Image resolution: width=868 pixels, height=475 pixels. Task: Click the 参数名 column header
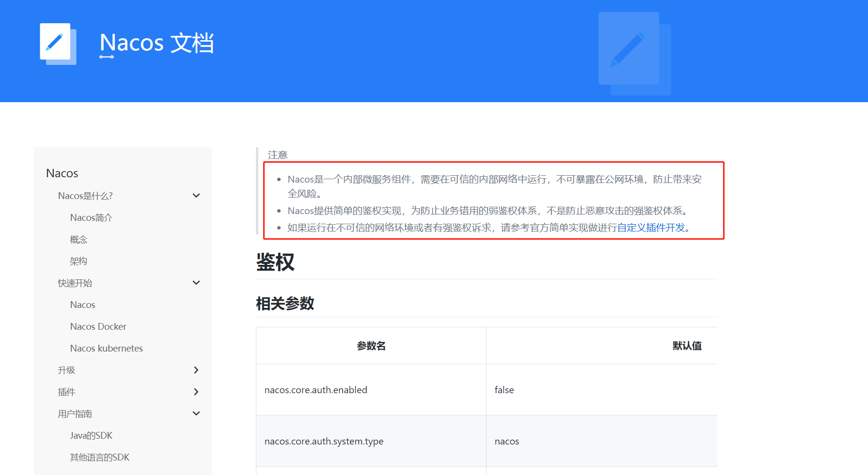pyautogui.click(x=371, y=346)
